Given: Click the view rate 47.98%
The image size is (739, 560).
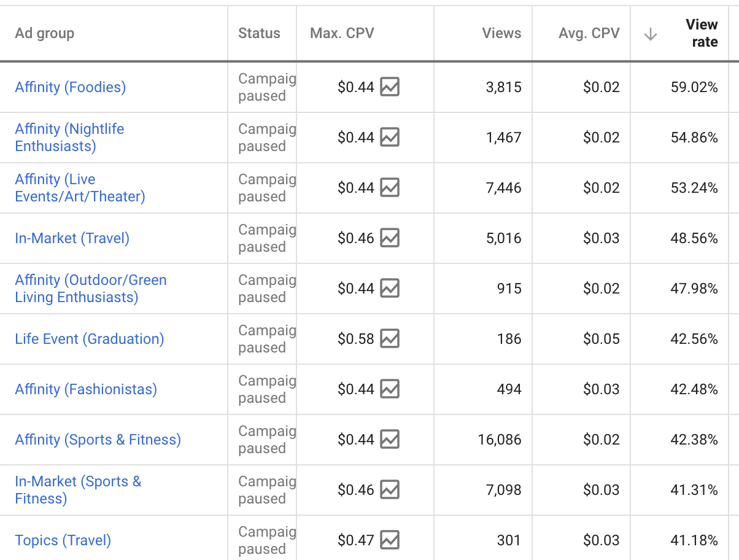Looking at the screenshot, I should click(694, 289).
